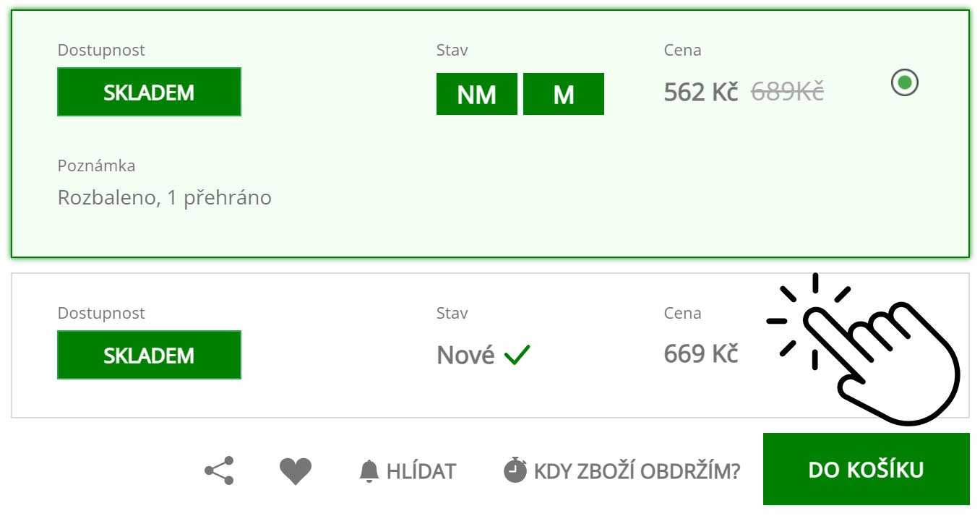Click the crossed-out 689 Kč price

click(787, 92)
